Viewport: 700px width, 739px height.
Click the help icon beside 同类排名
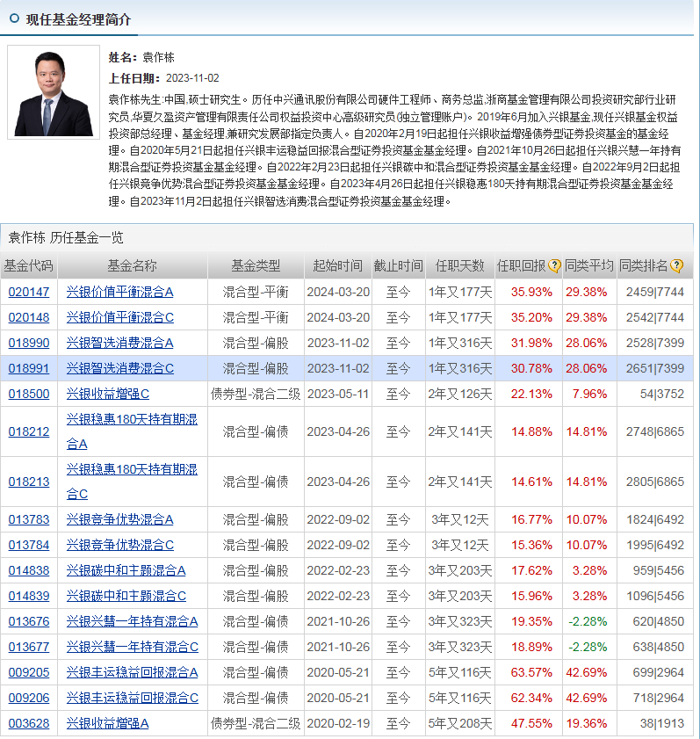[x=676, y=266]
